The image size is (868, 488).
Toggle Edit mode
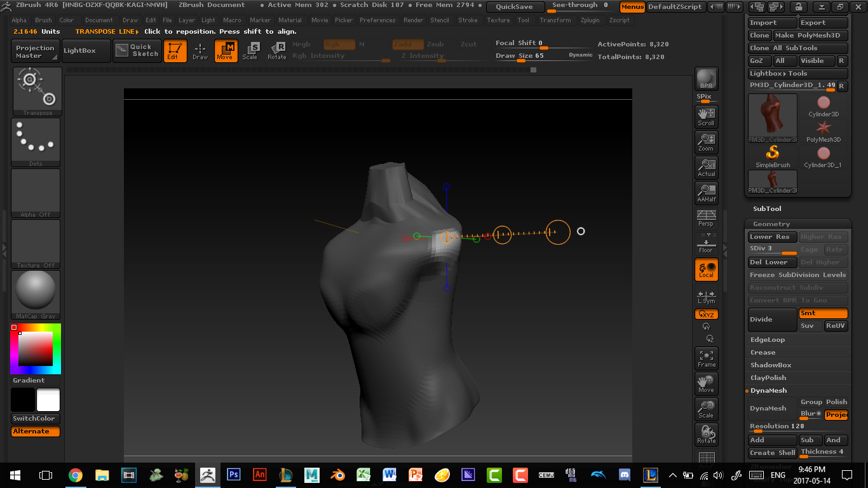click(x=175, y=51)
